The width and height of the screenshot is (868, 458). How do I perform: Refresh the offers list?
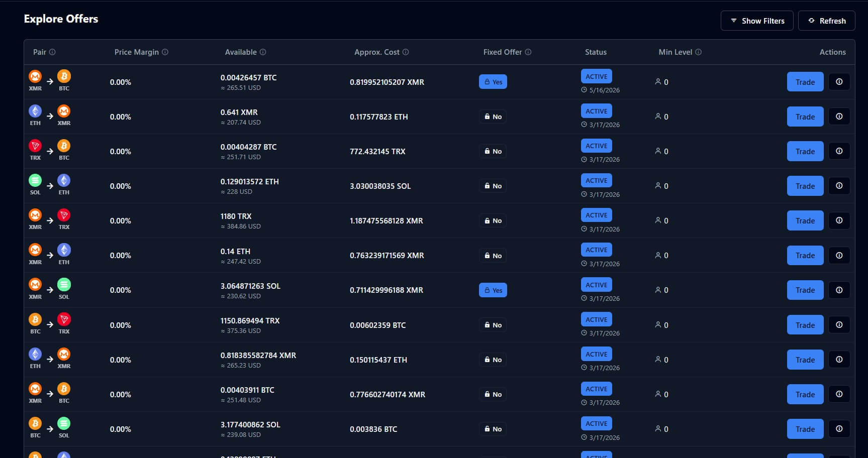(x=827, y=21)
